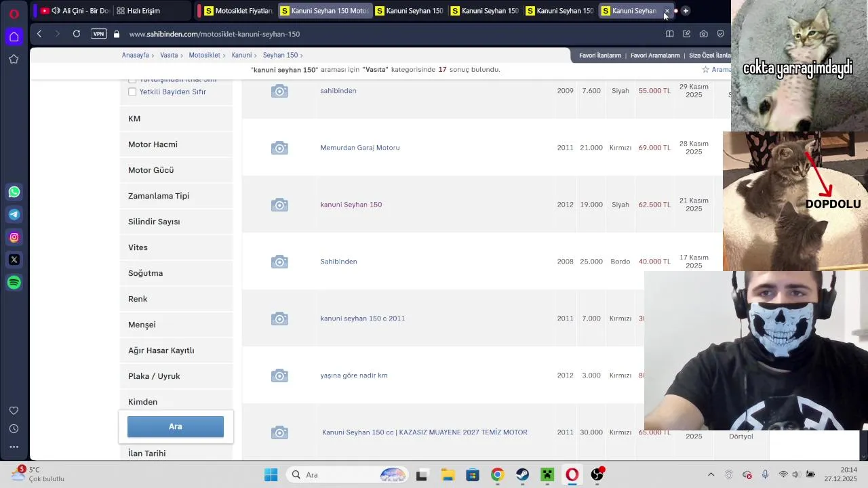868x488 pixels.
Task: Expand the Ağır Hasar Kayıtlı filter
Action: click(x=176, y=350)
